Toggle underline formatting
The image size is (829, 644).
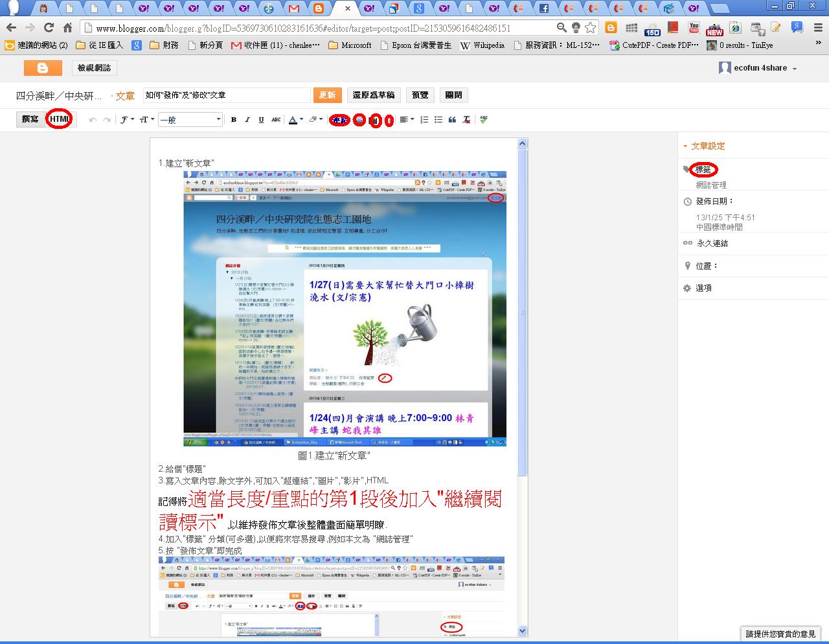click(x=261, y=120)
